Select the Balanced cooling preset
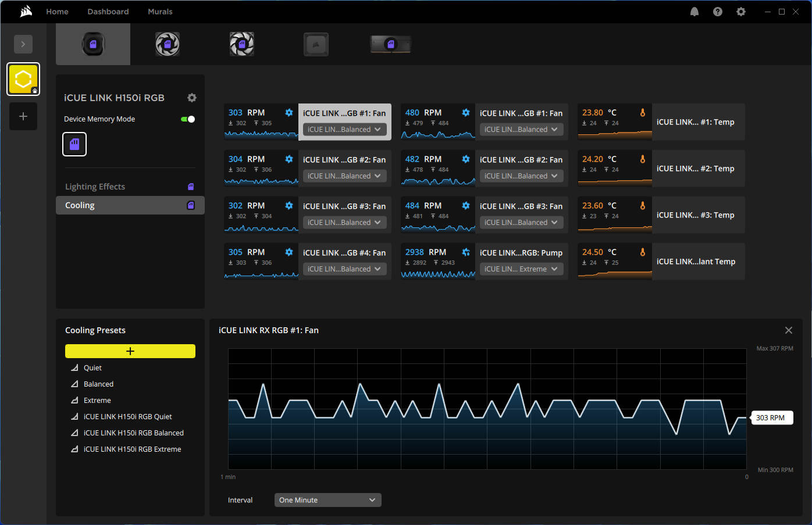The image size is (812, 525). [98, 384]
